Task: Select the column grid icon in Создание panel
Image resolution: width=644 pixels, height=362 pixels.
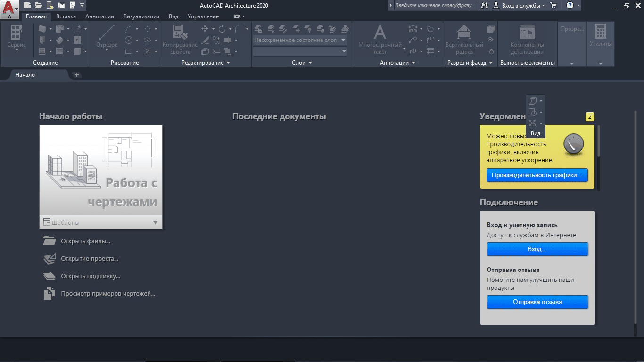Action: pyautogui.click(x=77, y=28)
